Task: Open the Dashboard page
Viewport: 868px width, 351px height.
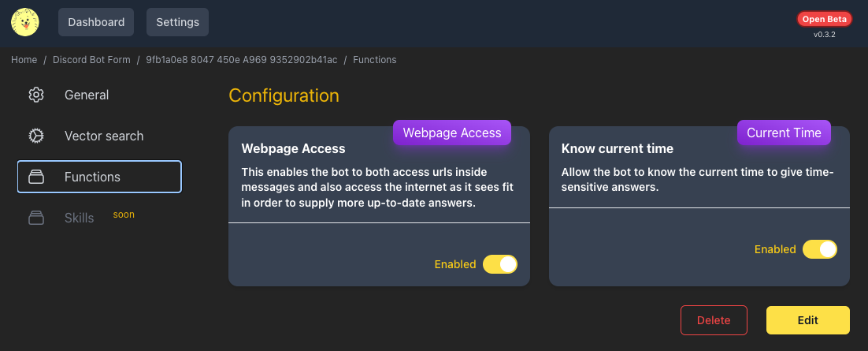Action: 96,22
